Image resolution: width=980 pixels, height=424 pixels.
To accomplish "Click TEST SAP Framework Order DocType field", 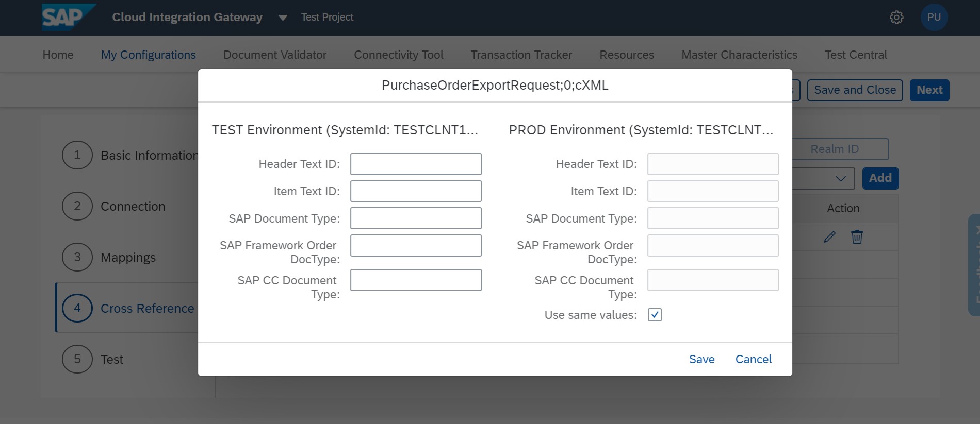I will click(x=416, y=246).
